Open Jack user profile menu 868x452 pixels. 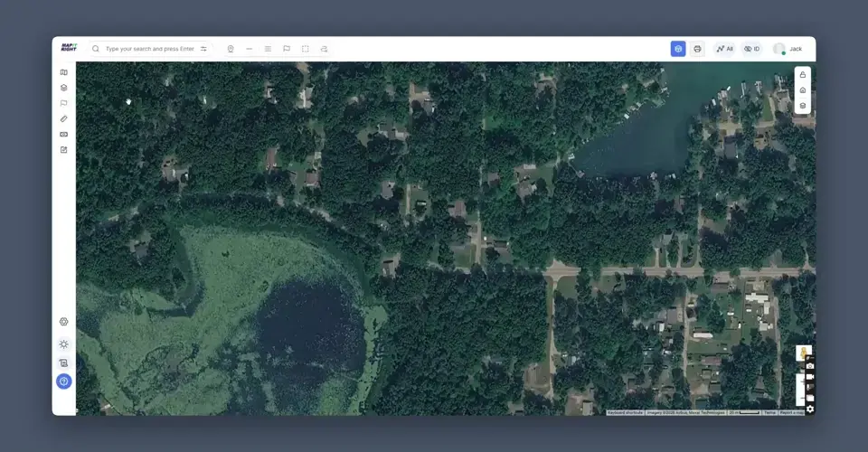click(788, 49)
